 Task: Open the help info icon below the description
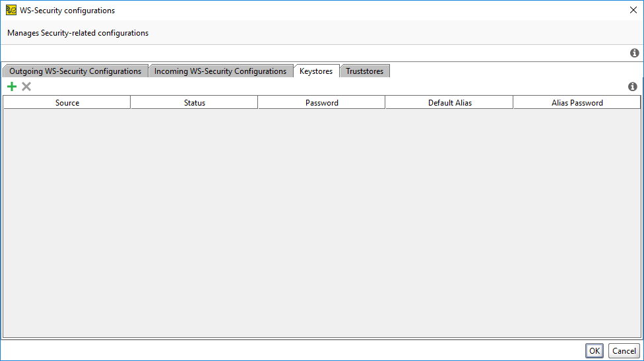coord(634,53)
